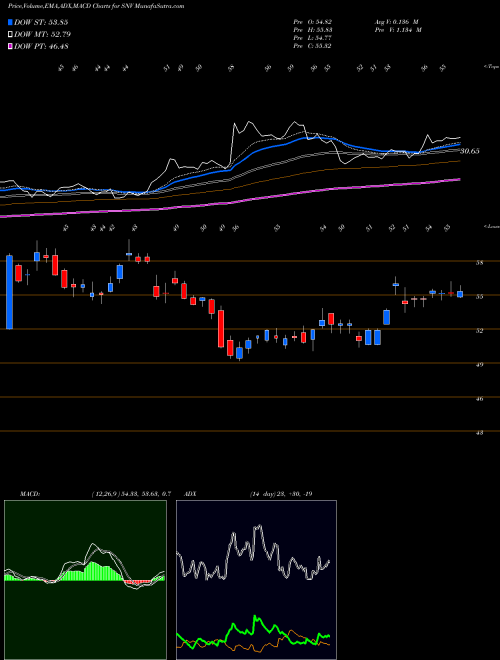Click the 'ADX' panel heading
The image size is (500, 660).
[x=191, y=494]
